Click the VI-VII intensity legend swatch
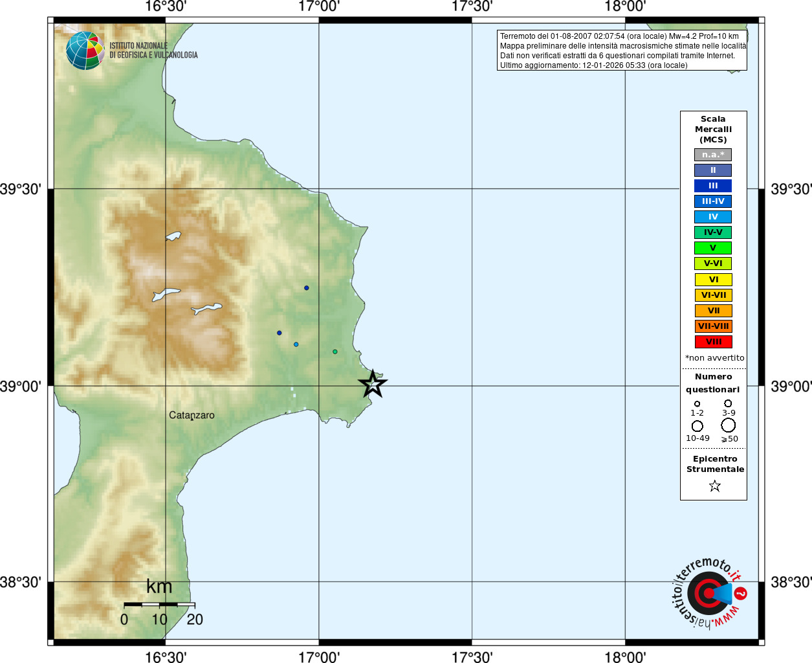The height and width of the screenshot is (663, 812). (714, 295)
